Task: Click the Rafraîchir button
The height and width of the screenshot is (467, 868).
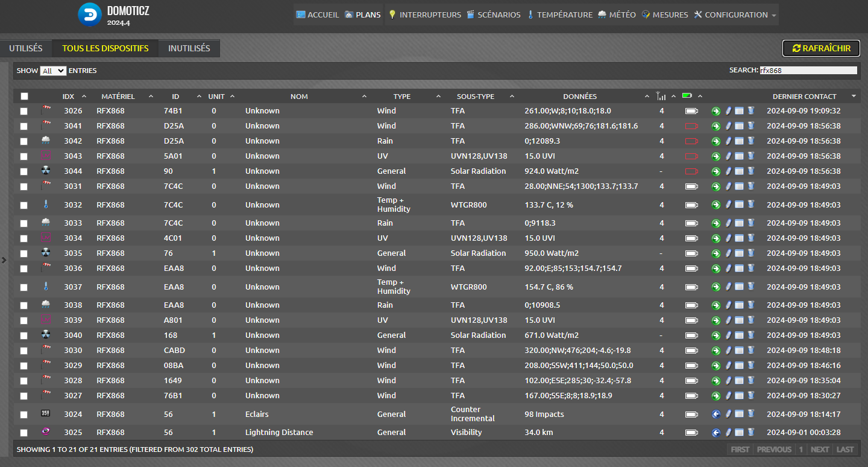Action: click(x=821, y=48)
